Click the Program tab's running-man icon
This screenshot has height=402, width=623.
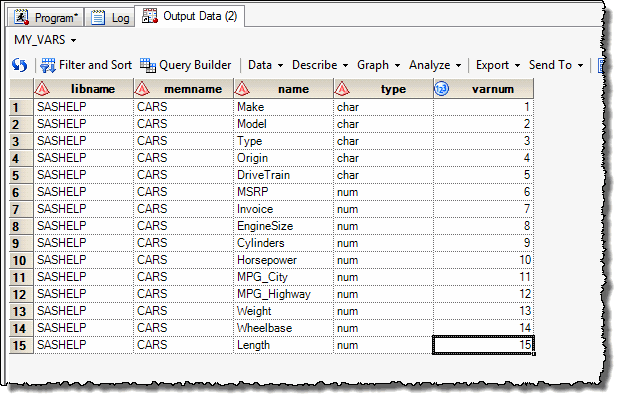22,18
